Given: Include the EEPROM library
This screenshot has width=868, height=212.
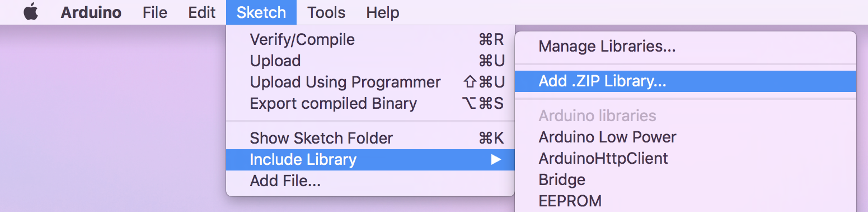Looking at the screenshot, I should (686, 200).
